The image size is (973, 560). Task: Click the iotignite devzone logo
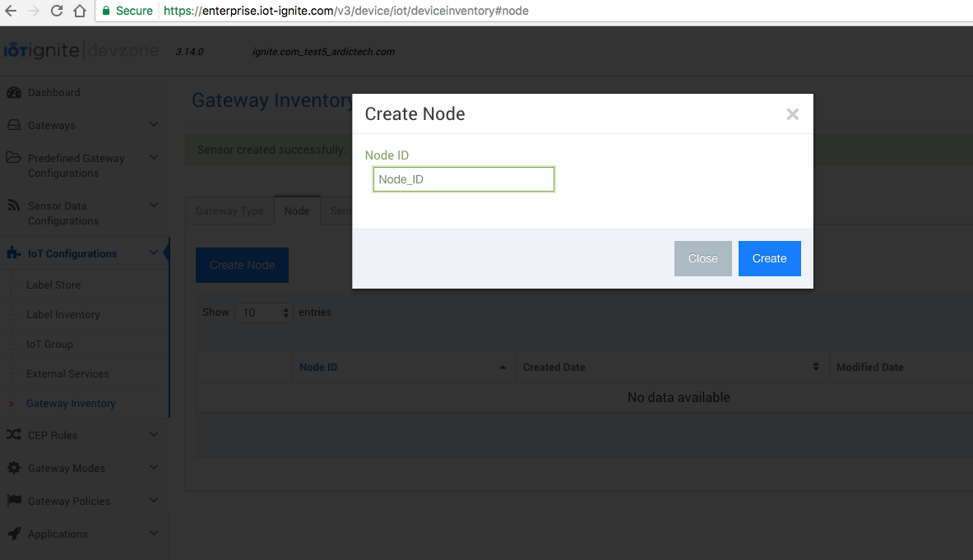coord(82,50)
